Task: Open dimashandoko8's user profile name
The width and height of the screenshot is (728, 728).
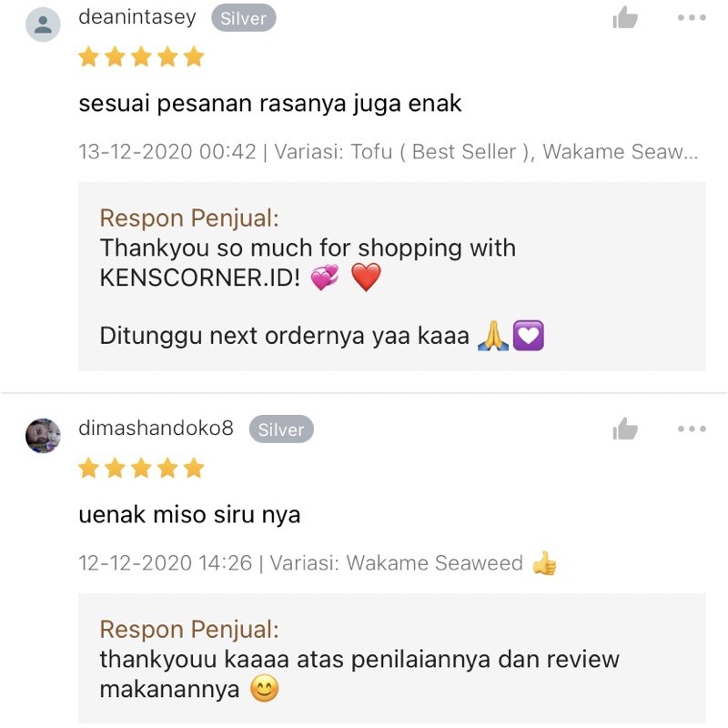Action: click(x=156, y=428)
